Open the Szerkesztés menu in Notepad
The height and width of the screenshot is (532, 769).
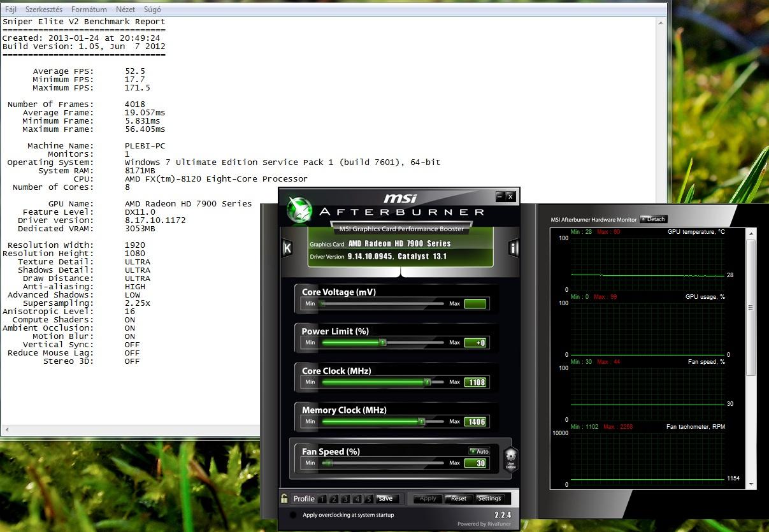click(x=44, y=10)
